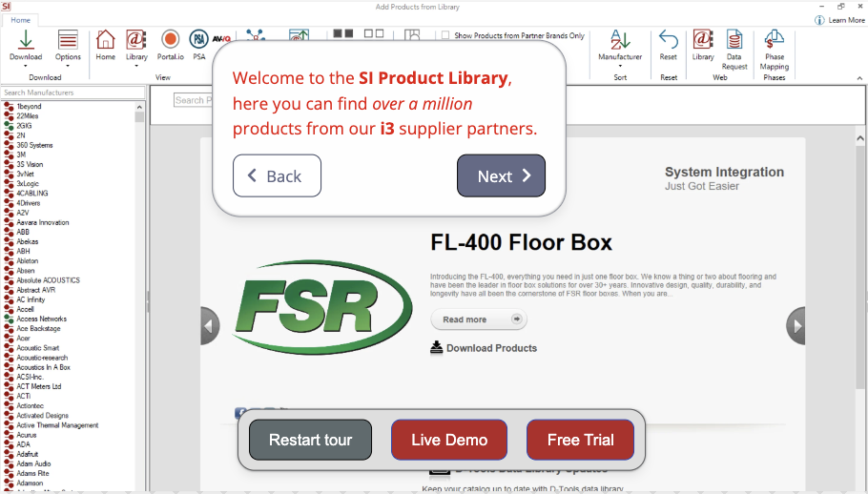Viewport: 868px width, 494px height.
Task: Select Adam Audio manufacturer
Action: click(x=33, y=463)
